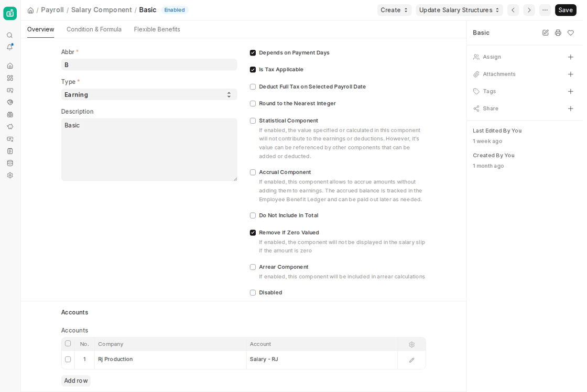Open the settings gear in left sidebar
This screenshot has width=587, height=392.
pos(10,175)
